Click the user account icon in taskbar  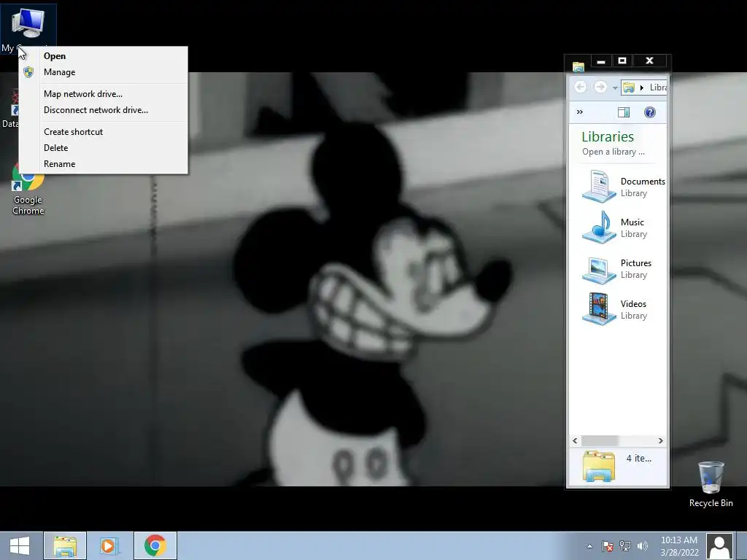(x=719, y=546)
